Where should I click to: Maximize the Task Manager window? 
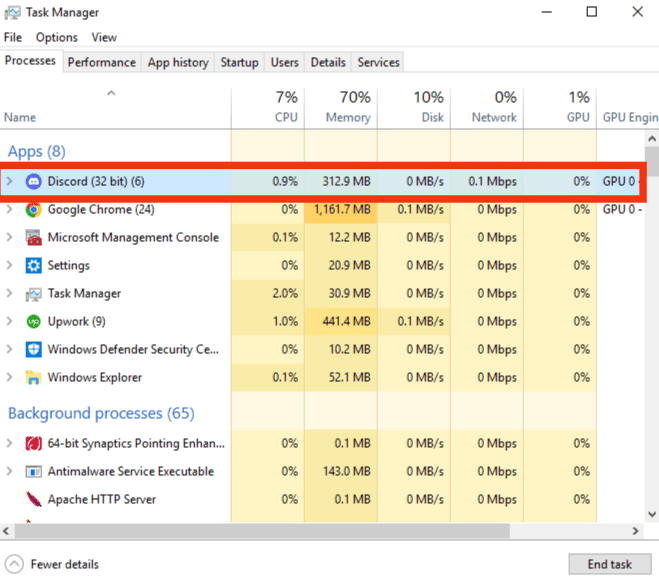pyautogui.click(x=592, y=12)
